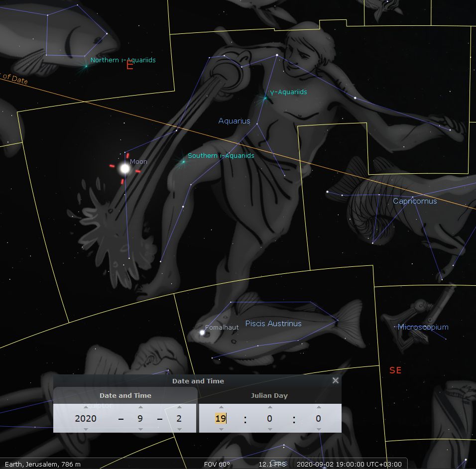Image resolution: width=476 pixels, height=469 pixels.
Task: Click the Aquarius constellation label
Action: pyautogui.click(x=235, y=121)
